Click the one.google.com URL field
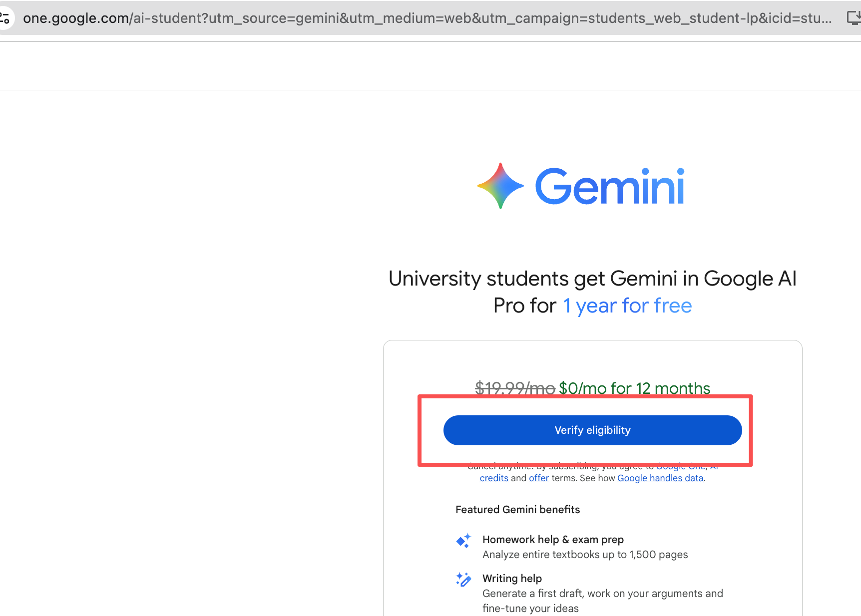Image resolution: width=861 pixels, height=616 pixels. [x=427, y=18]
